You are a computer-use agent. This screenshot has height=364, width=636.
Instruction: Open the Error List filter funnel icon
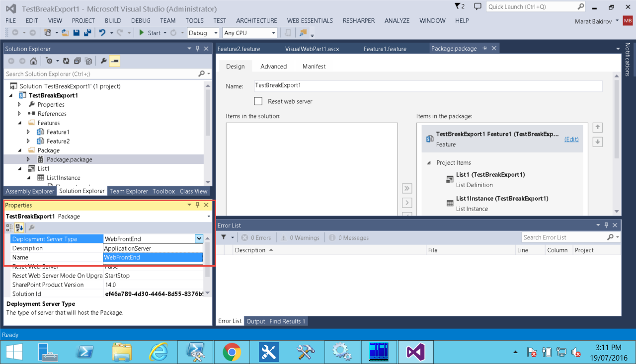tap(224, 238)
